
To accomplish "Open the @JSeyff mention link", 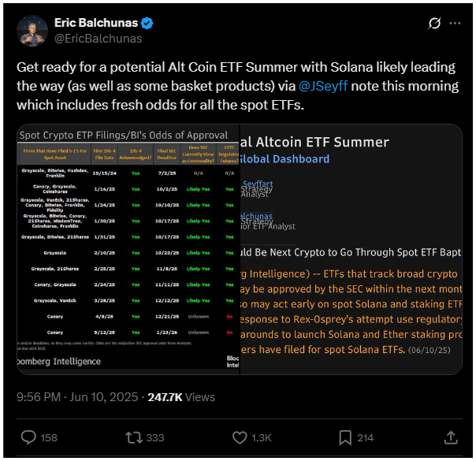I will pos(323,86).
